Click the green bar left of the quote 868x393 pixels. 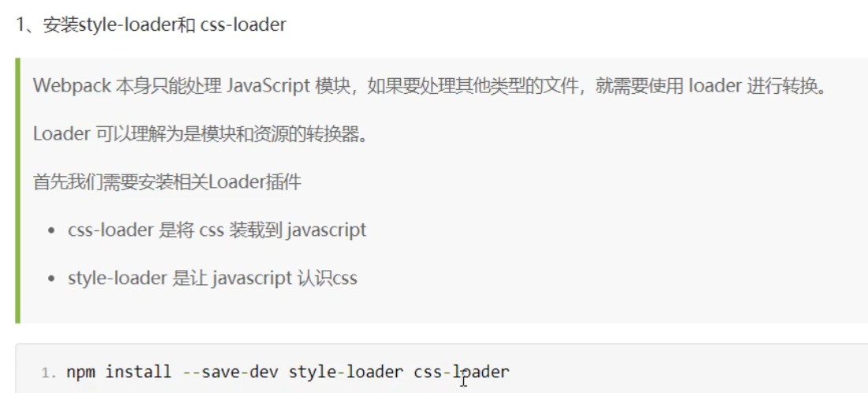click(x=17, y=189)
